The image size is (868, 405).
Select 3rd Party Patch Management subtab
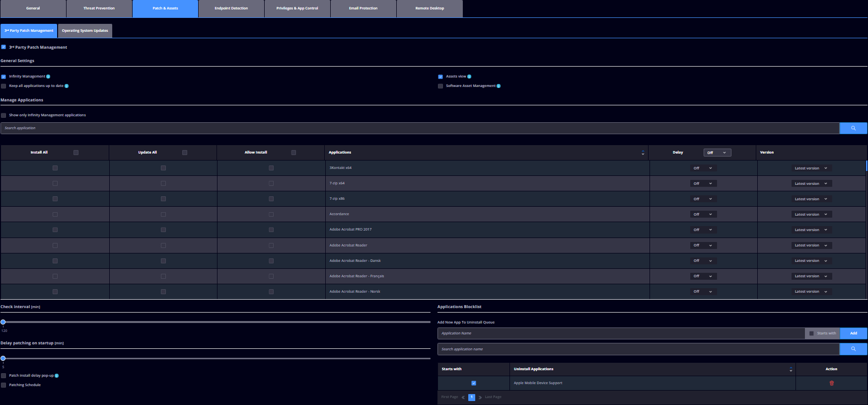click(29, 31)
